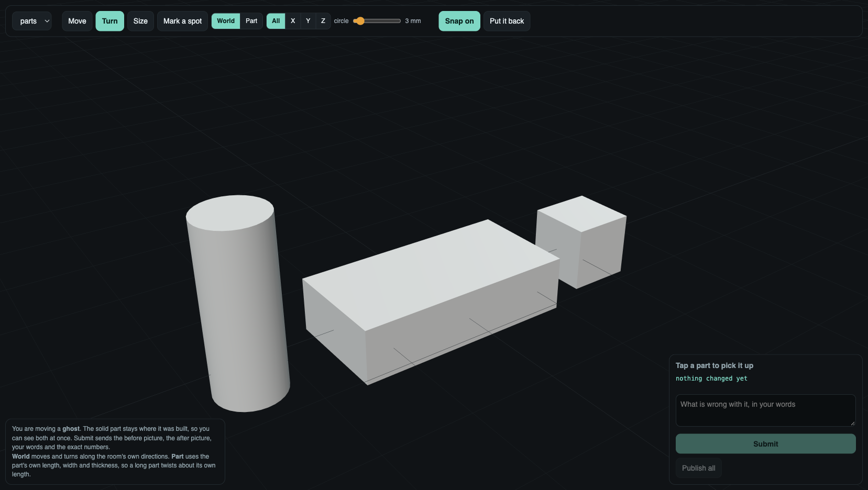Click the Submit button
Viewport: 868px width, 490px height.
point(765,444)
